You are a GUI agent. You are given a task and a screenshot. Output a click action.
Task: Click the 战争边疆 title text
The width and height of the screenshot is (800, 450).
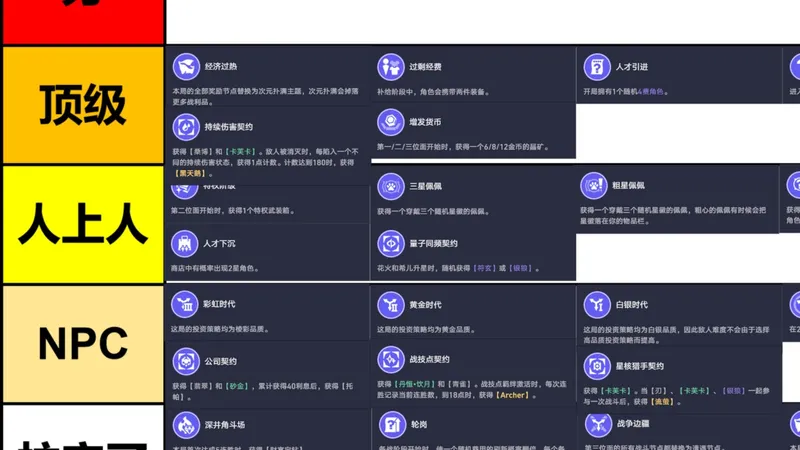pyautogui.click(x=633, y=423)
